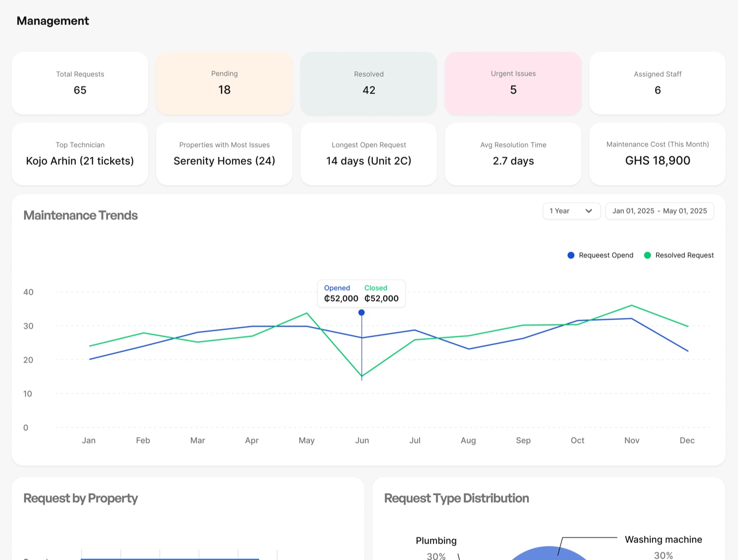Image resolution: width=738 pixels, height=560 pixels.
Task: Click the May label on the chart axis
Action: 307,441
